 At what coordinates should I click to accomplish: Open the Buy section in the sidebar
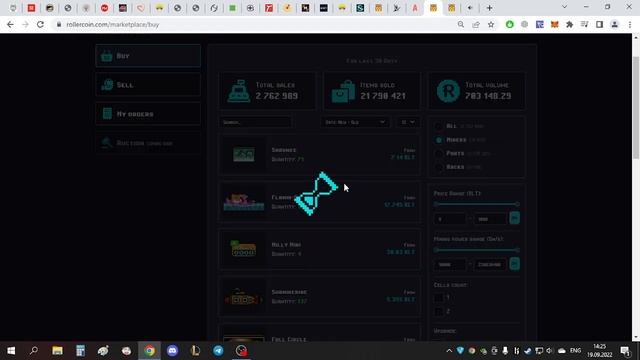coord(148,56)
